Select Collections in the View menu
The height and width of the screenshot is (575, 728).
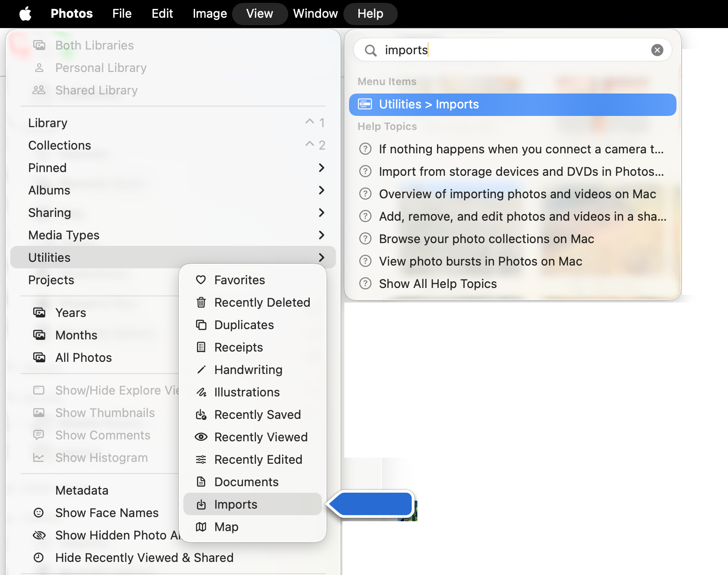pyautogui.click(x=173, y=145)
